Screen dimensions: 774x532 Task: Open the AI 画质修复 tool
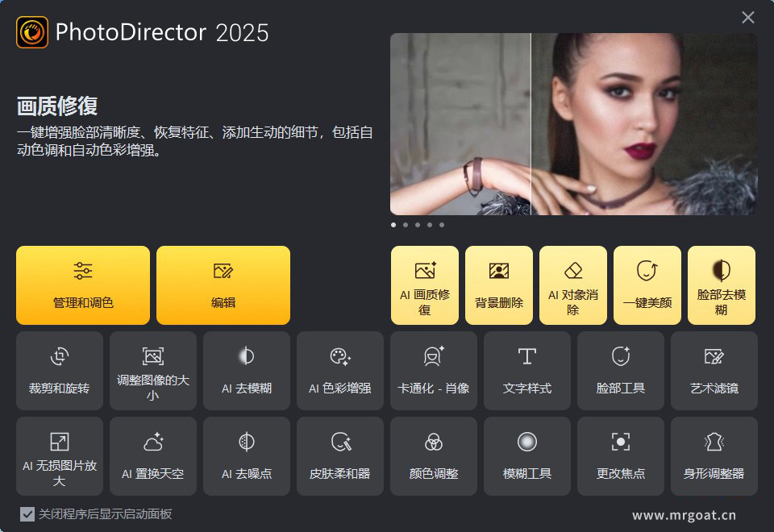click(424, 285)
